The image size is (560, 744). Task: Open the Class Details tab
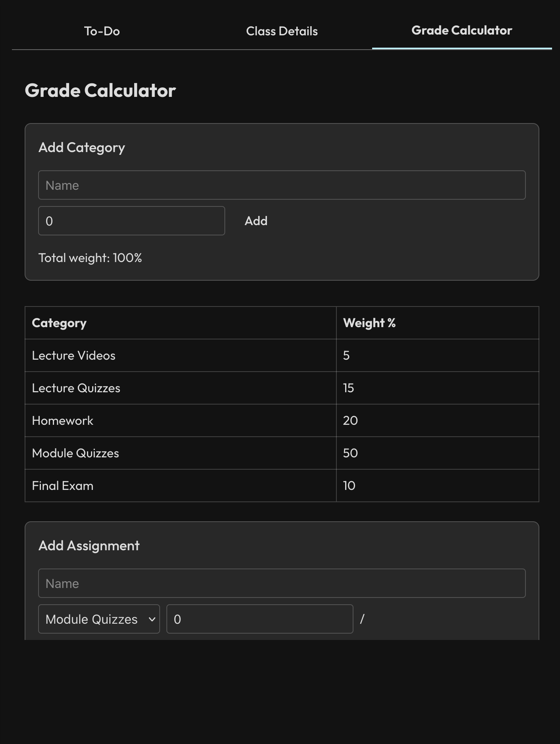pyautogui.click(x=282, y=31)
